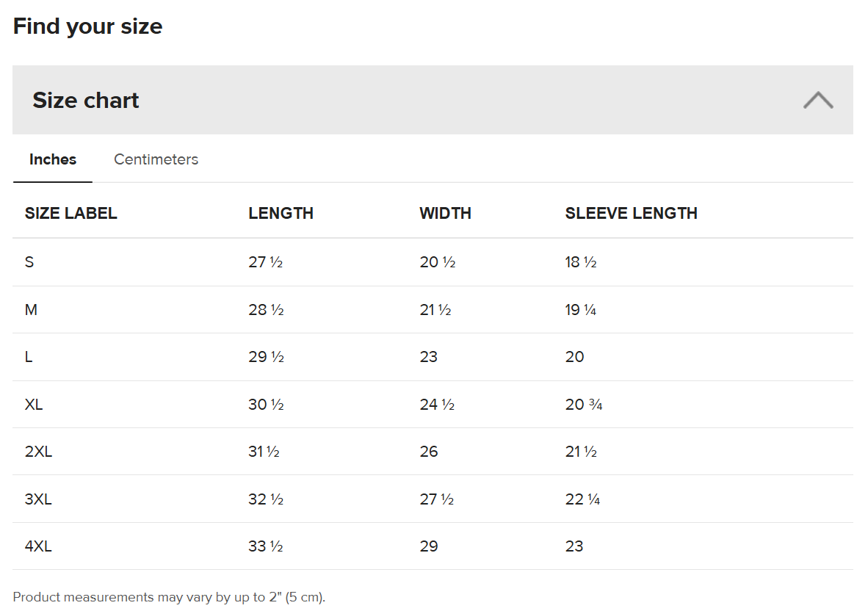The image size is (868, 611).
Task: Click the SLEEVE LENGTH column header
Action: click(631, 214)
